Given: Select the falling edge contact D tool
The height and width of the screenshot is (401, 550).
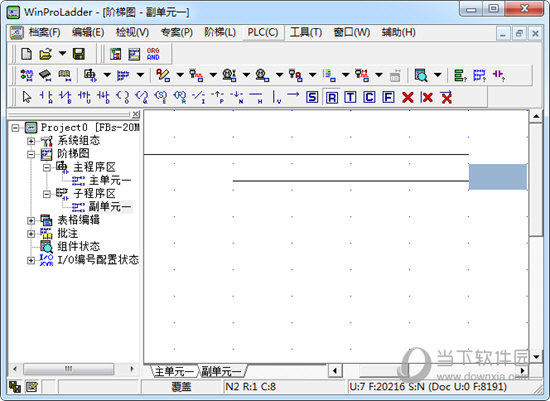Looking at the screenshot, I should pos(103,96).
